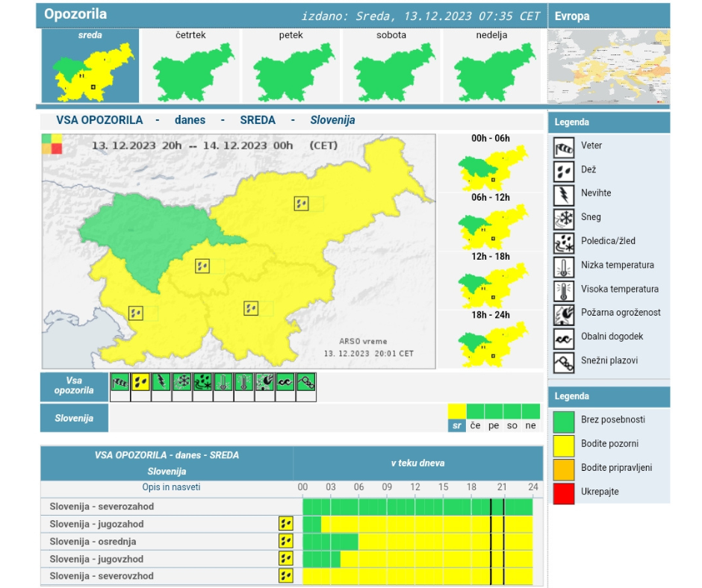Open the nedelja forecast tab
This screenshot has height=588, width=702.
coord(491,66)
